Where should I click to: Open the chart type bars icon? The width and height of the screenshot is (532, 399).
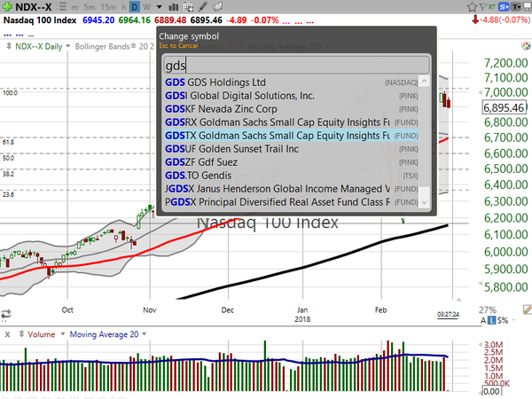tap(174, 7)
